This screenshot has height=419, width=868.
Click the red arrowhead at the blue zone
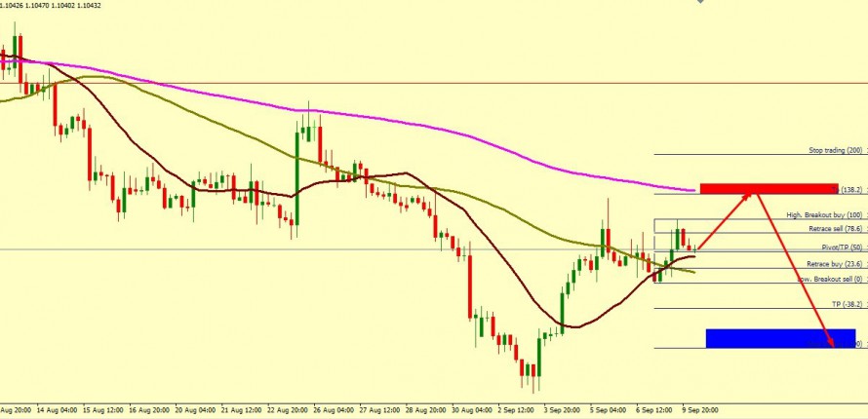(832, 342)
